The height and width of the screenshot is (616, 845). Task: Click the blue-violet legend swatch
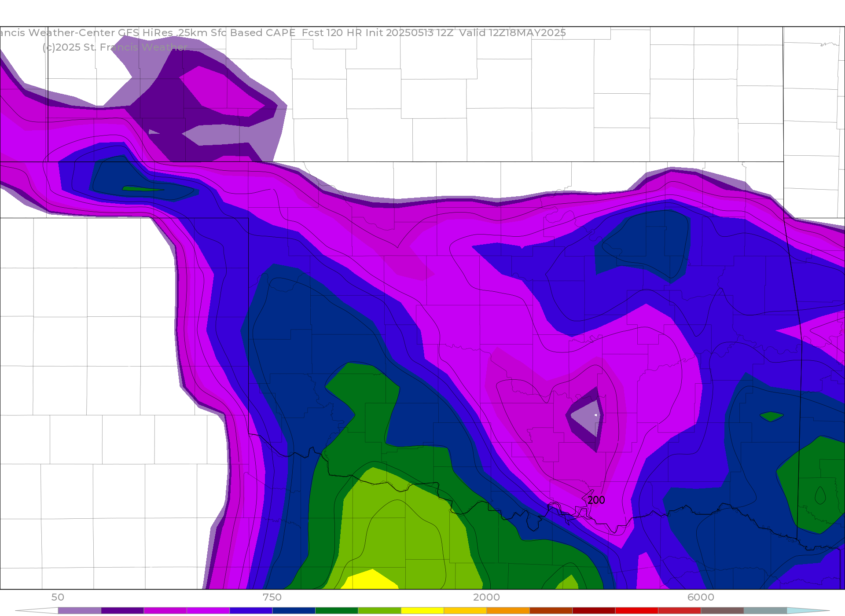(251, 611)
